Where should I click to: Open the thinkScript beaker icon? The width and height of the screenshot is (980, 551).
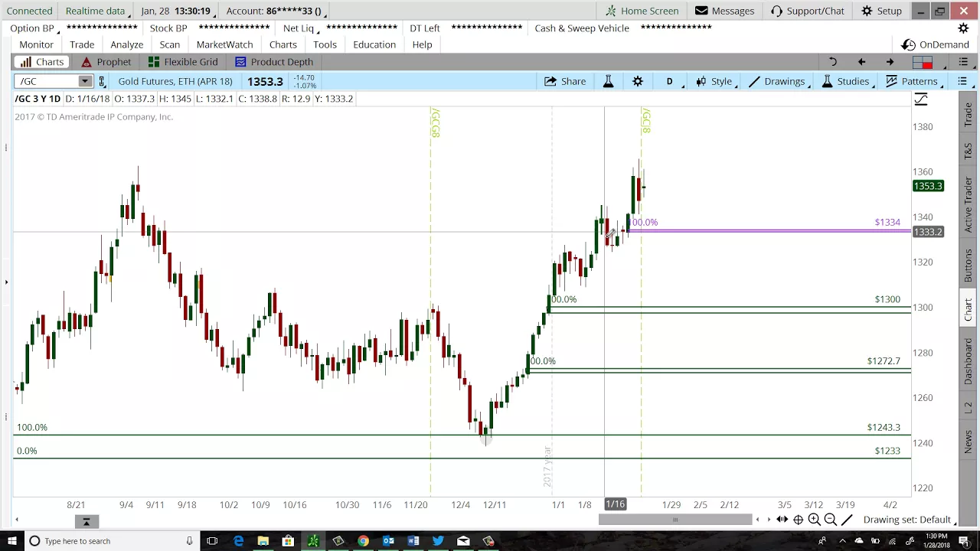(609, 81)
